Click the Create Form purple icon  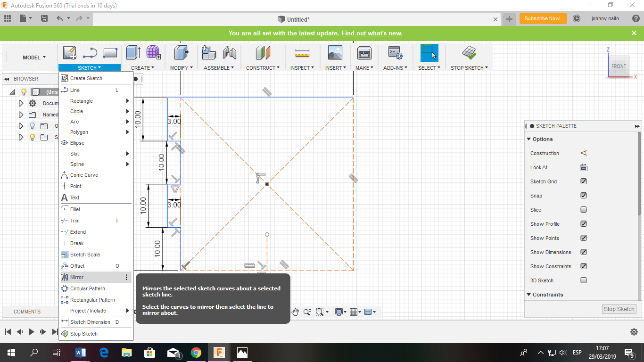pyautogui.click(x=153, y=53)
